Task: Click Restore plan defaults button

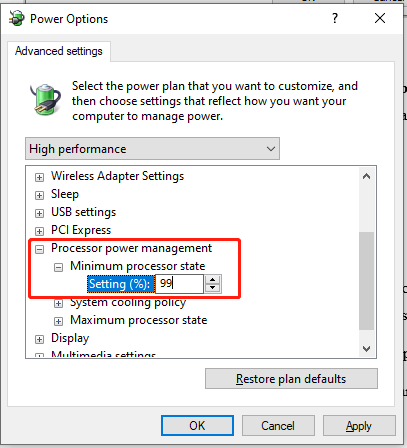Action: 291,379
